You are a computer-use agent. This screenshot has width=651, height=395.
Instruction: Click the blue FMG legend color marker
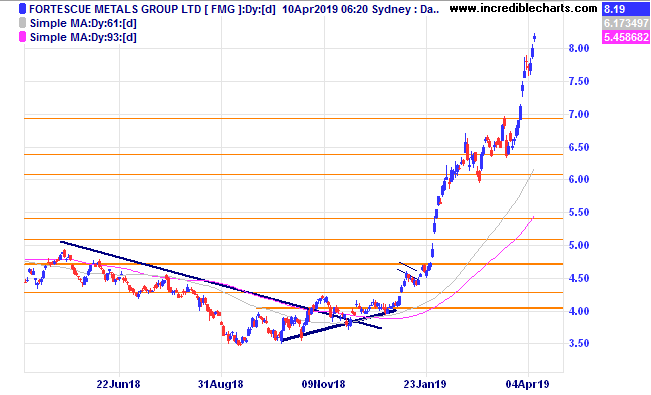point(22,9)
